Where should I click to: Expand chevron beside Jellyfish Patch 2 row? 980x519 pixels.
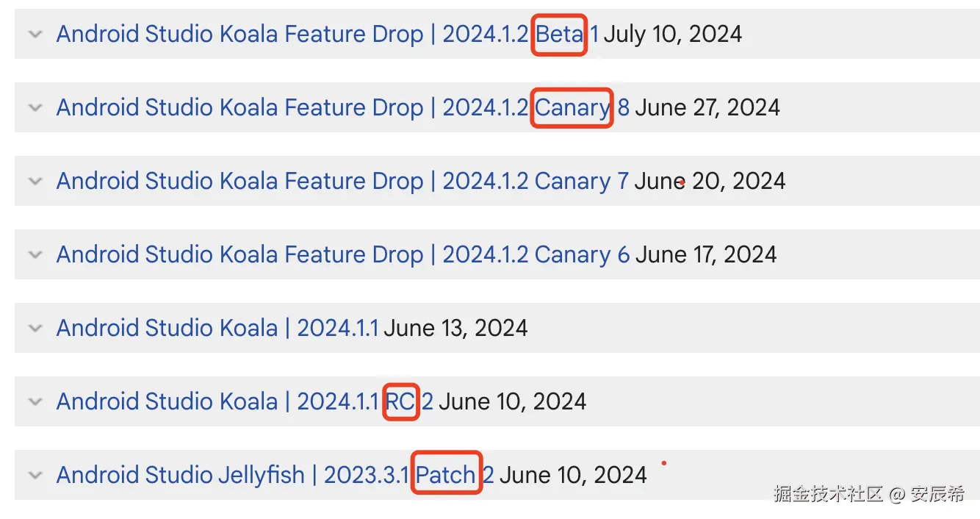[35, 476]
